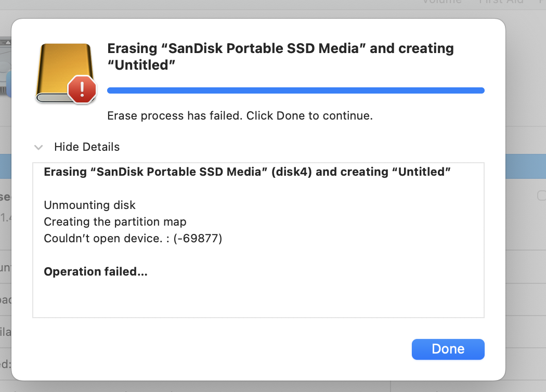This screenshot has width=546, height=392.
Task: Click the 'Creating the partition map' log line
Action: tap(115, 221)
